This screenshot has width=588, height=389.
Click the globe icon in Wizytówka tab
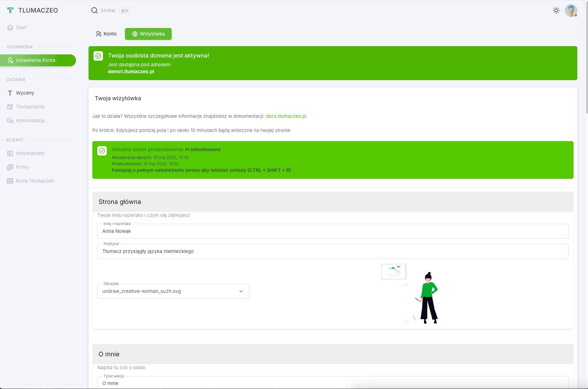(135, 34)
